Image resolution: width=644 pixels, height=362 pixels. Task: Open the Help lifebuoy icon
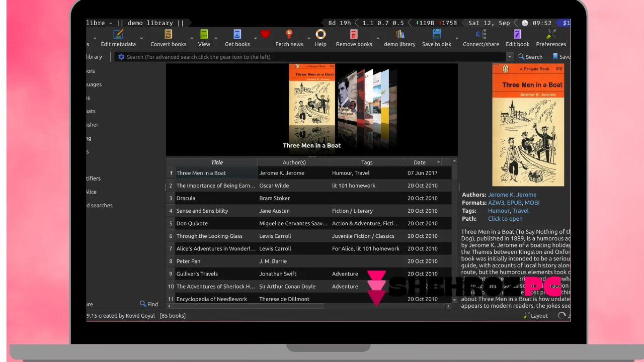pos(320,38)
